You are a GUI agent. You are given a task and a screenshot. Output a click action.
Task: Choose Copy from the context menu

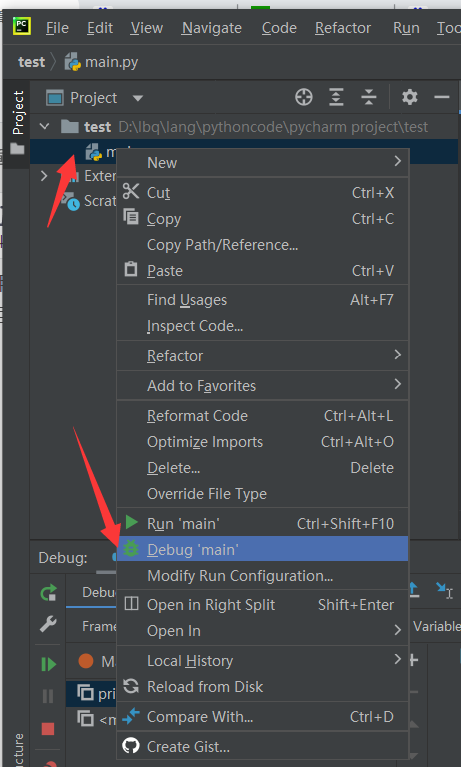[x=262, y=219]
